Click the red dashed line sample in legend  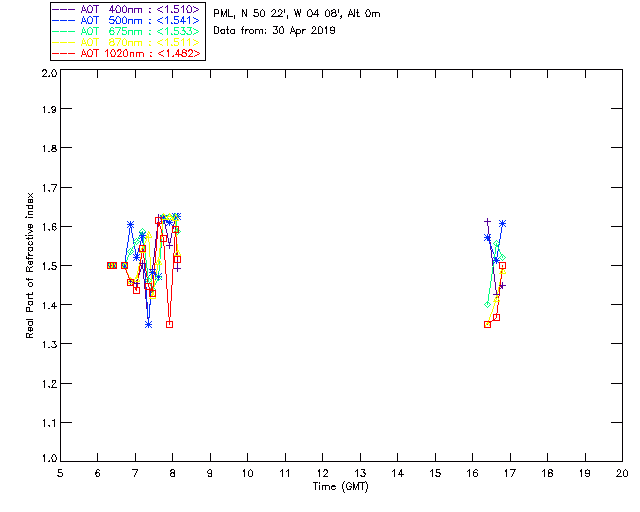[x=64, y=53]
